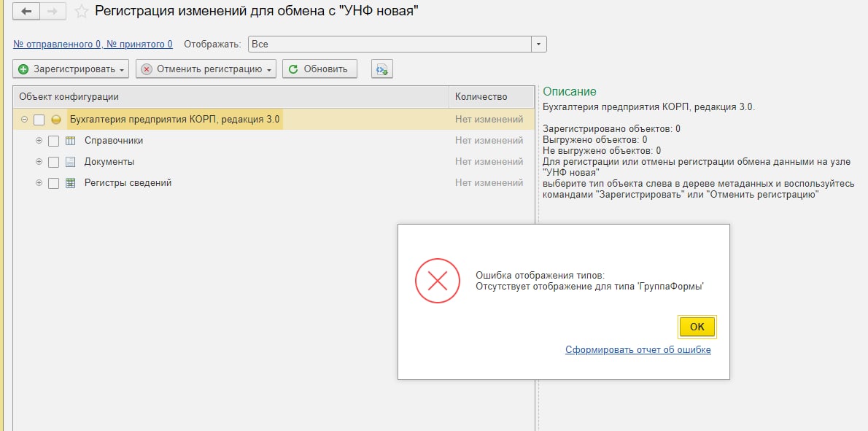
Task: Sort by the Объект конфигурации column header
Action: coord(230,97)
